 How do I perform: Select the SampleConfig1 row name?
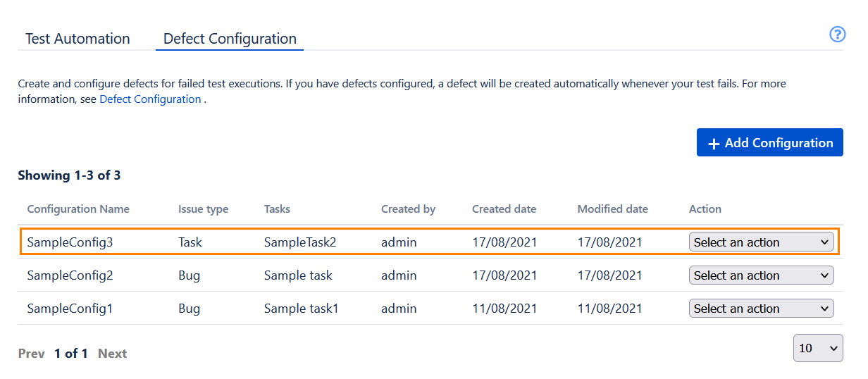tap(70, 309)
